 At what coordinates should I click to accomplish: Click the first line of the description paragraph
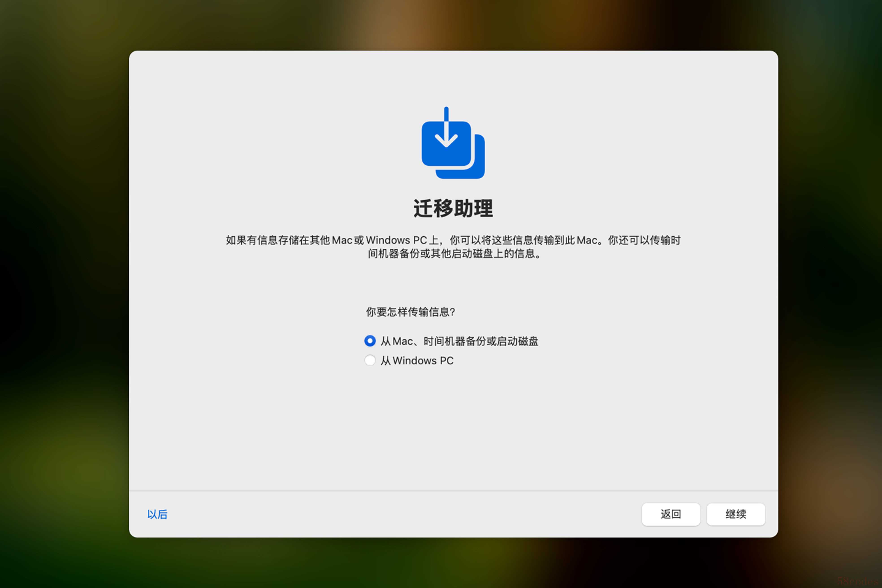point(453,240)
